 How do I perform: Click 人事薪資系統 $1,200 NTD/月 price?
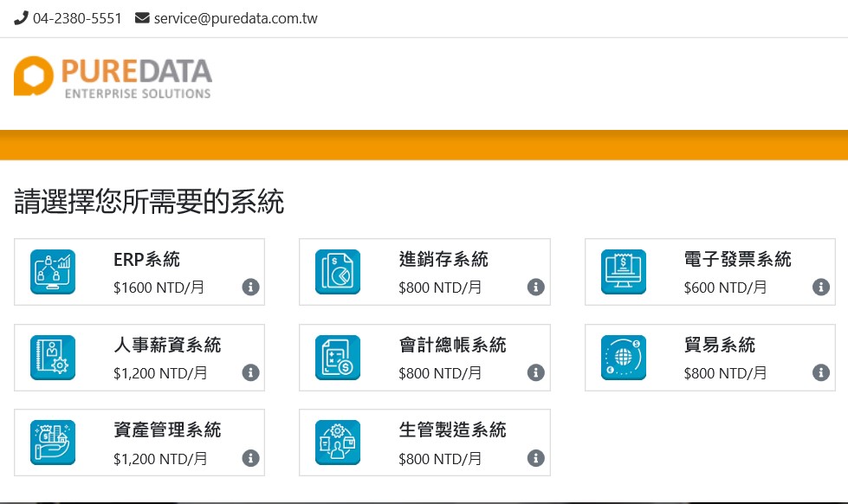click(160, 373)
